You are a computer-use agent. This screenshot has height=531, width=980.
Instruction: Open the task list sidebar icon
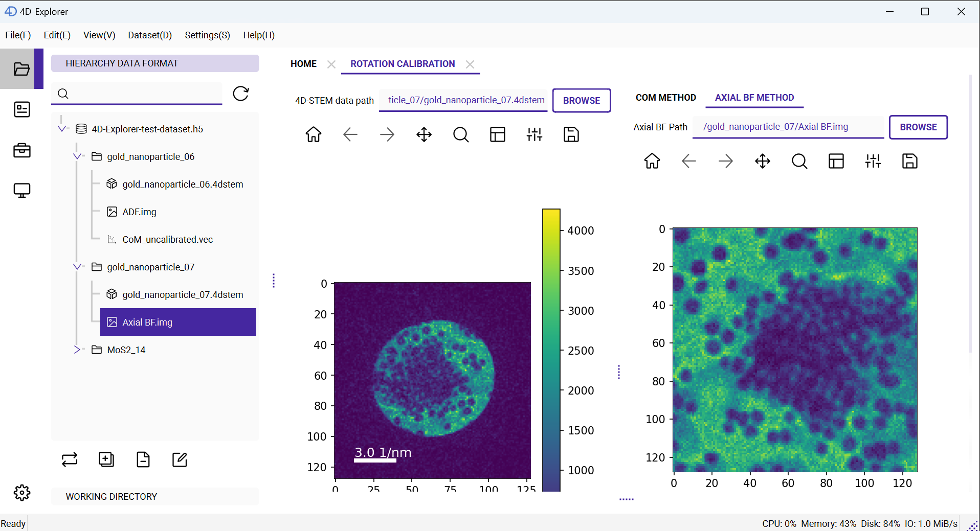point(21,109)
